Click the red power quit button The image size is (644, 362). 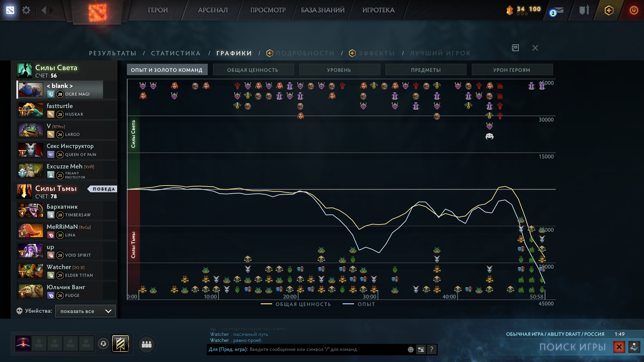tap(634, 10)
